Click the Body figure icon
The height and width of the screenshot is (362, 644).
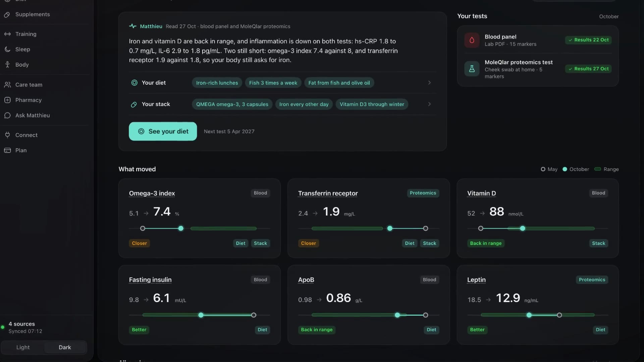point(7,65)
